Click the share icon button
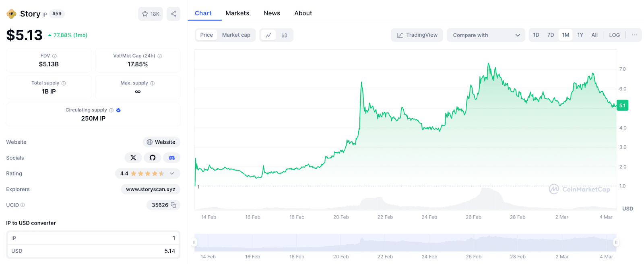 pos(173,14)
